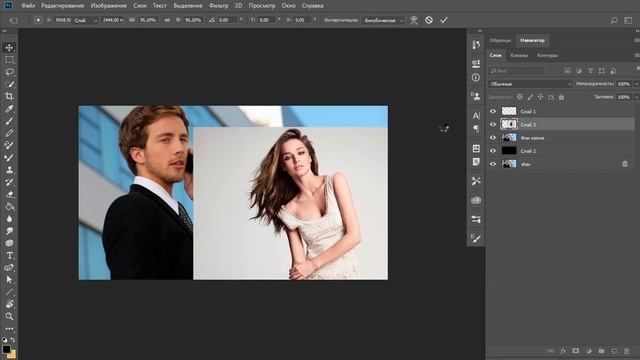Select the Hand tool
The image size is (640, 360).
pyautogui.click(x=9, y=304)
